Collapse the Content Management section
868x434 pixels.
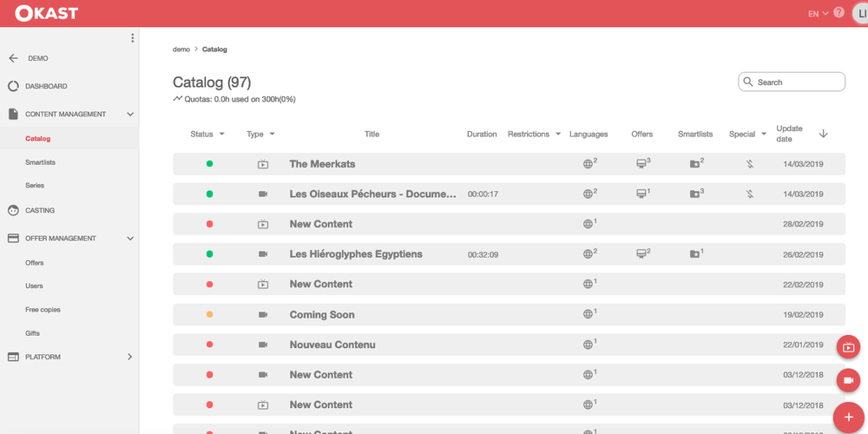(130, 115)
